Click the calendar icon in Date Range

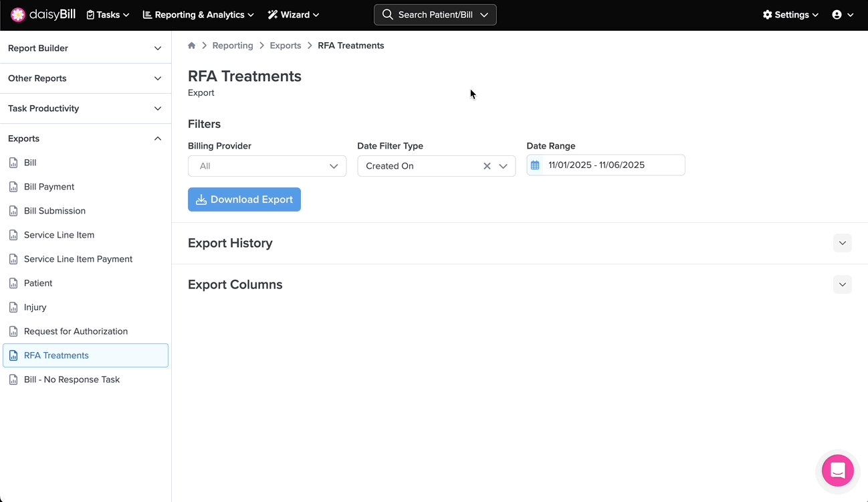click(x=535, y=165)
